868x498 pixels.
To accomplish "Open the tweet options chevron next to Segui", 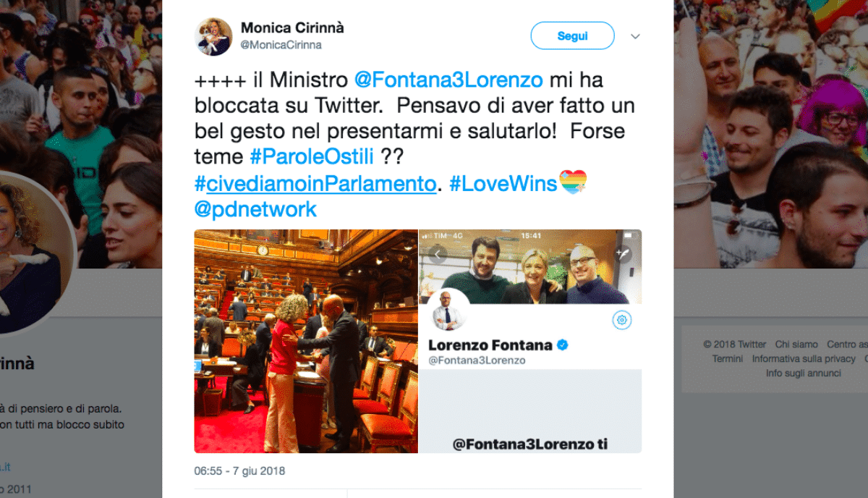I will [x=635, y=36].
